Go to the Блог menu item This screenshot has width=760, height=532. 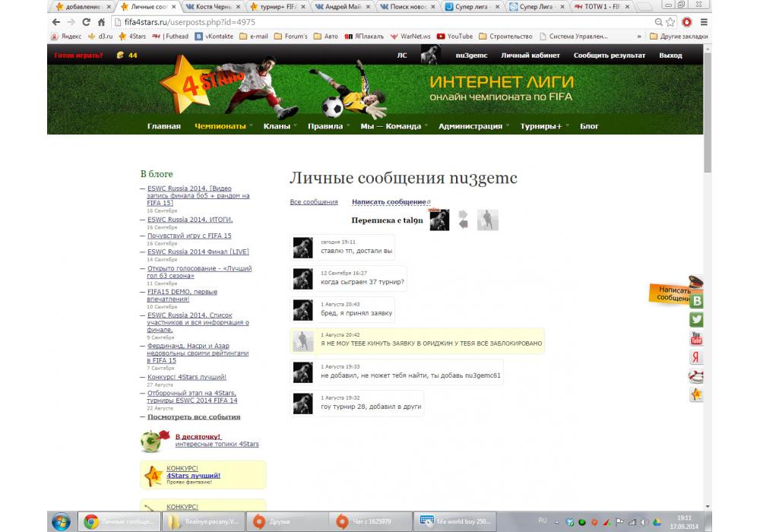[x=589, y=126]
